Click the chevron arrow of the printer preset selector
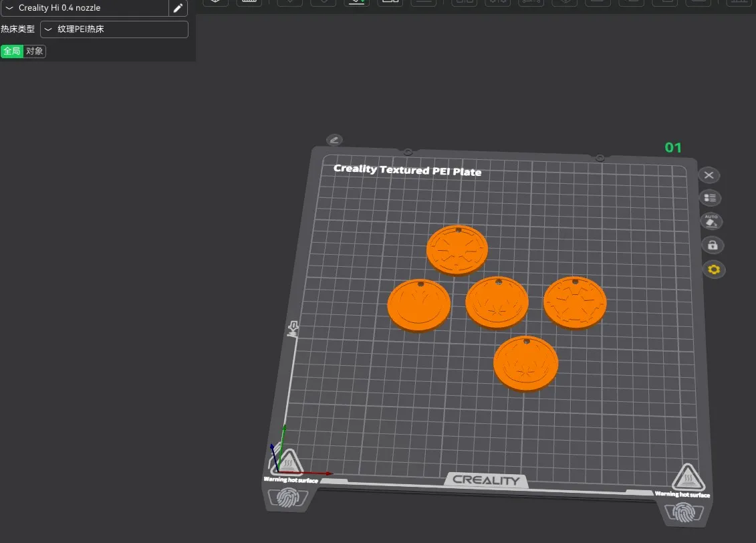The image size is (756, 543). pos(9,8)
